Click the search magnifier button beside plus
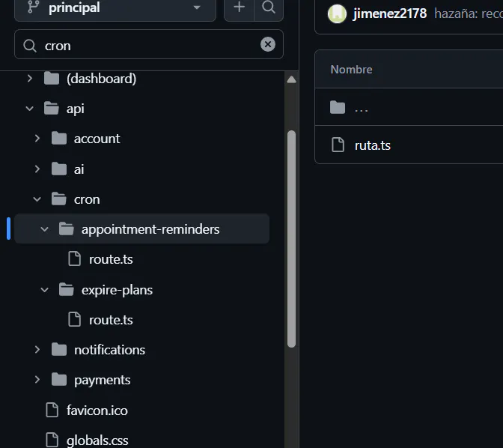 (x=269, y=7)
